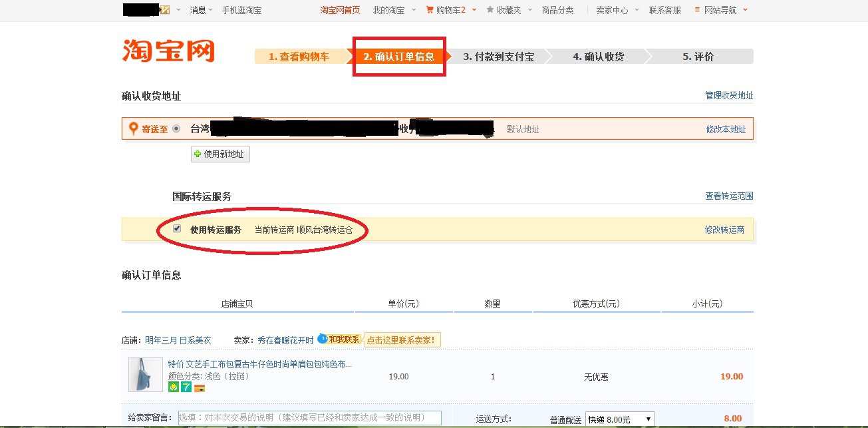Click the 淘宝网 logo
The height and width of the screenshot is (428, 868).
pyautogui.click(x=168, y=51)
